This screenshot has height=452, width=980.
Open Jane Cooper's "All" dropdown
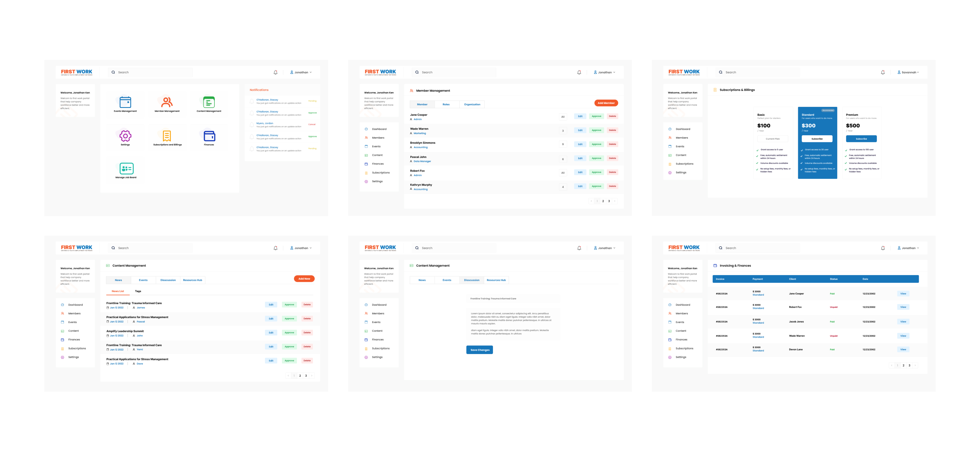(563, 117)
